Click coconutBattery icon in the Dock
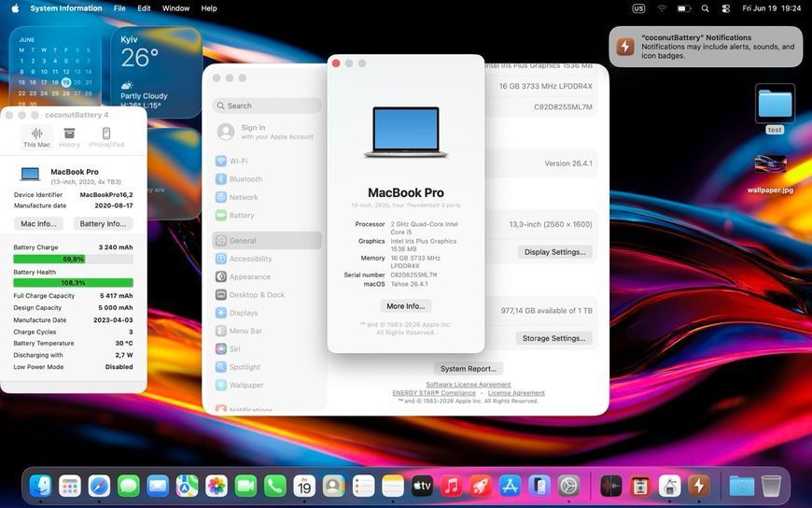The width and height of the screenshot is (812, 508). click(699, 487)
